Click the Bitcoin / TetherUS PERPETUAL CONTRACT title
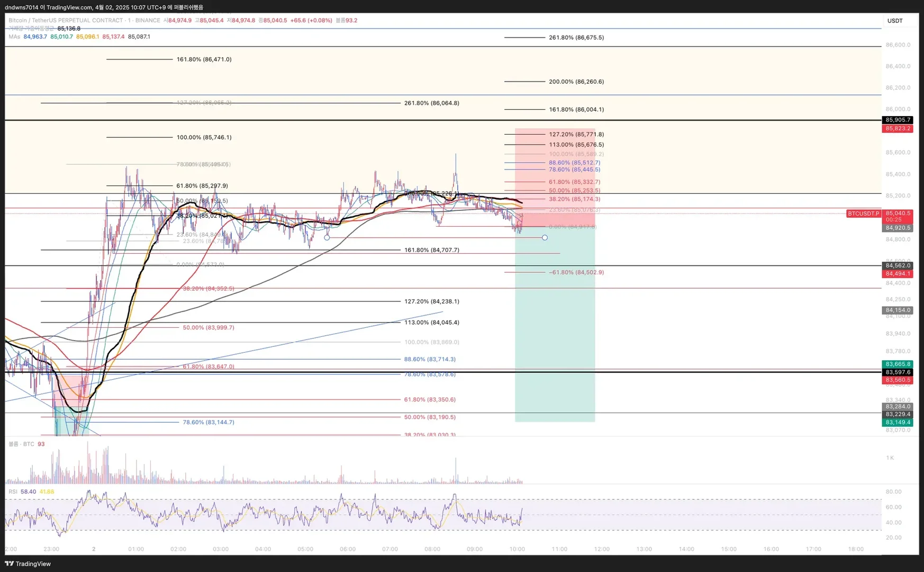Screen dimensions: 924x572 66,21
